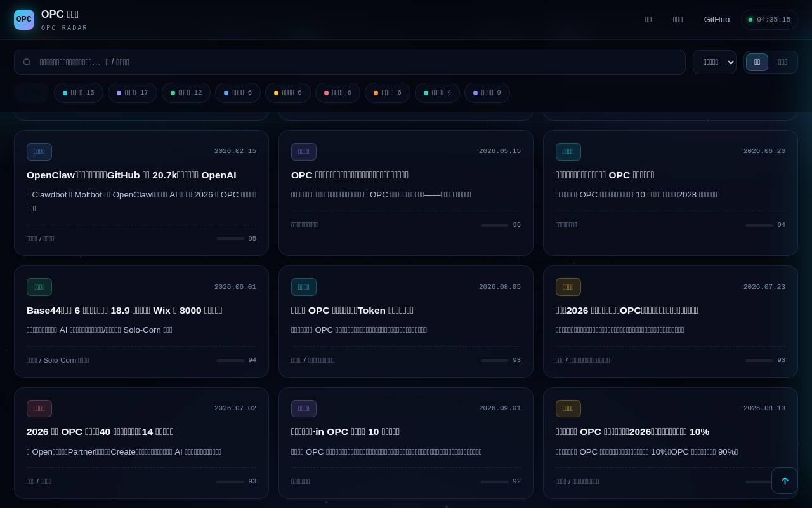Toggle the indigo-dot filter chip with count 9
The height and width of the screenshot is (508, 812).
click(x=487, y=93)
